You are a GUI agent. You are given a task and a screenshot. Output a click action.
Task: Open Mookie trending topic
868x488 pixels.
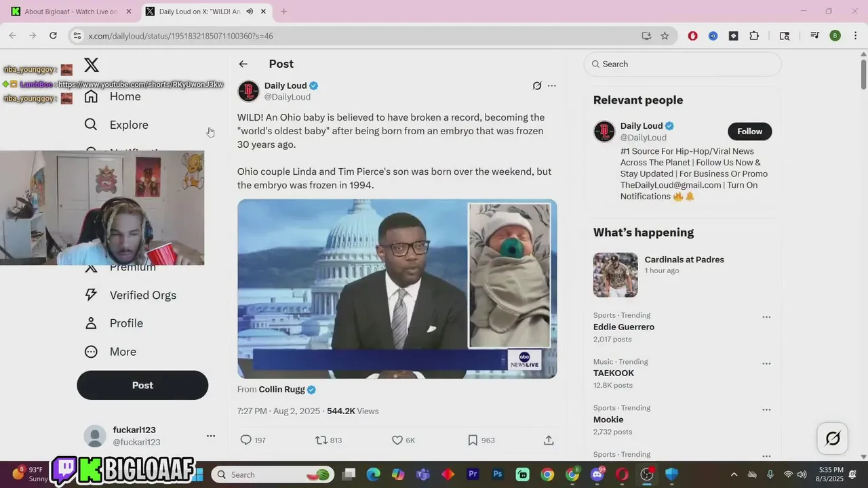tap(608, 420)
